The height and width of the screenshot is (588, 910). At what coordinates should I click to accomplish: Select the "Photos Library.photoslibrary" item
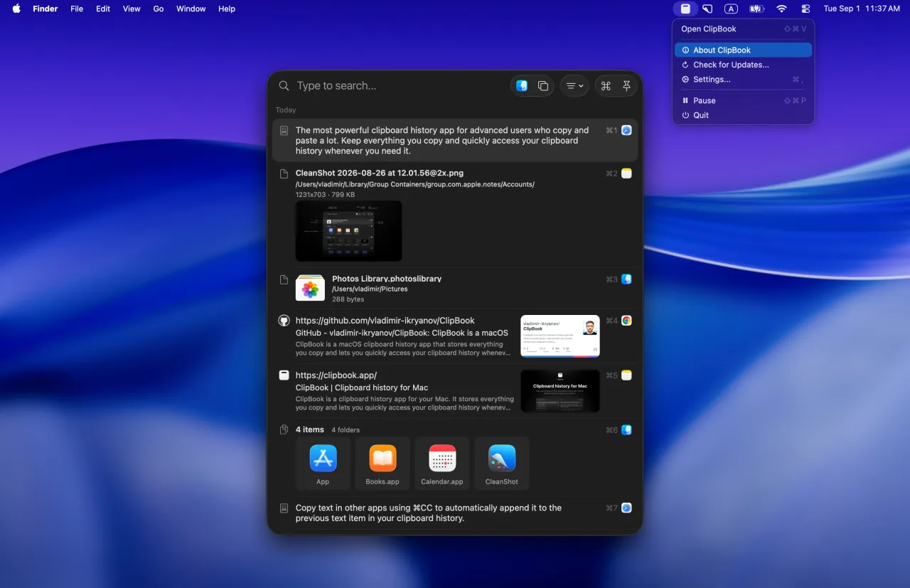[455, 288]
